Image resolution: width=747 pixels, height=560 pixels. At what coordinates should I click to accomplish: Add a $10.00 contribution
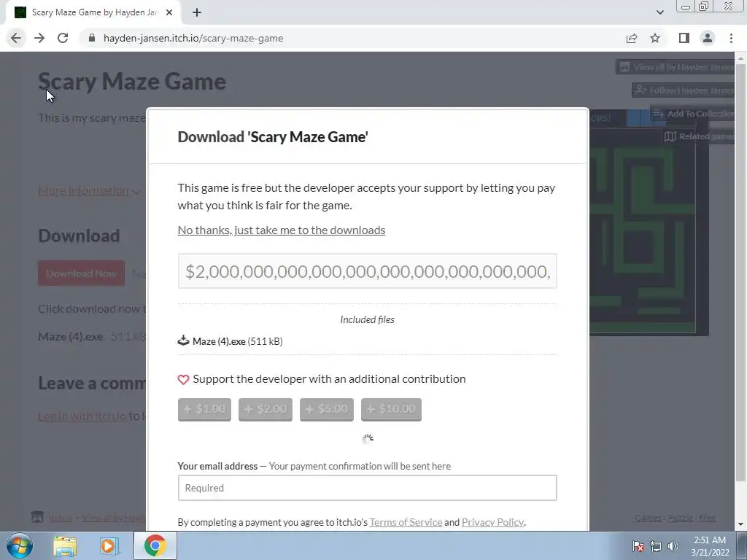391,410
